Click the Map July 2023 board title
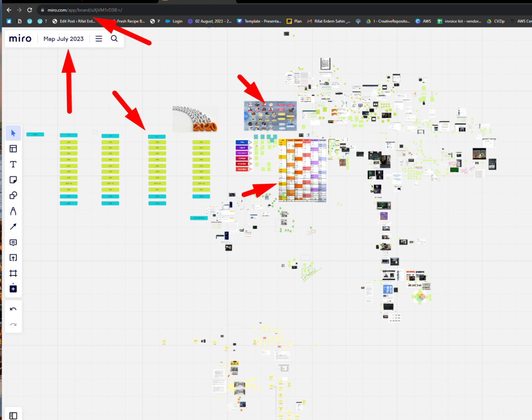The image size is (532, 420). [63, 39]
